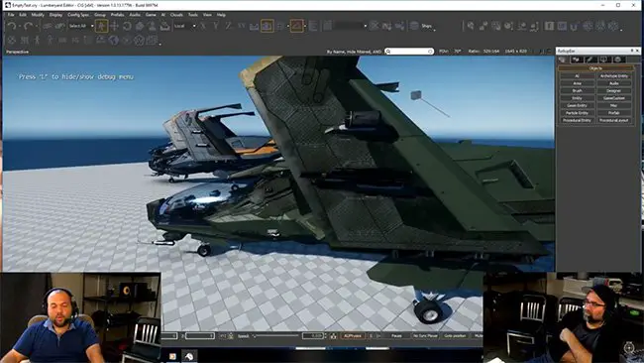Click the Misc object button

[614, 106]
